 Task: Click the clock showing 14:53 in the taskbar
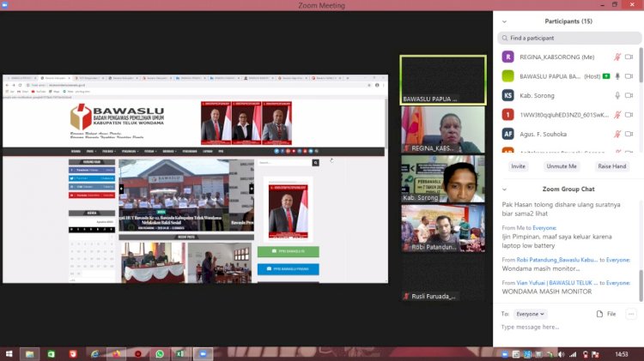pos(622,354)
